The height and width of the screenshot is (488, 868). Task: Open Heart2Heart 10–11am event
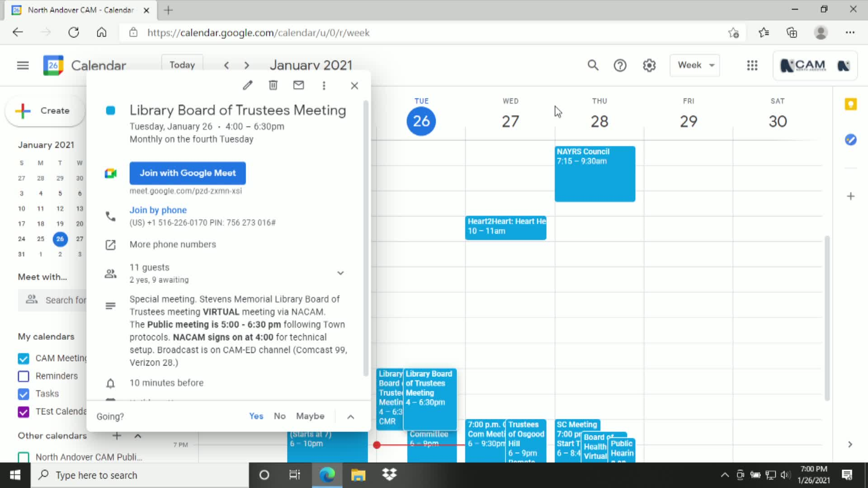(505, 227)
